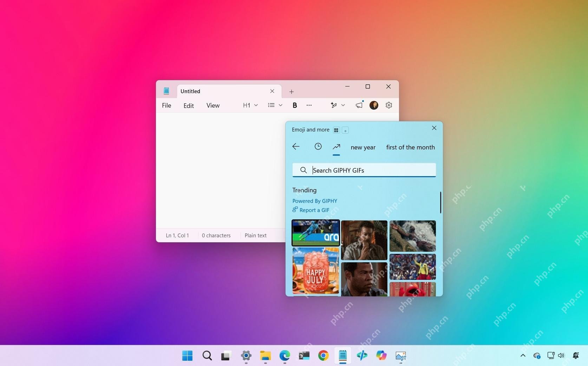This screenshot has width=588, height=366.
Task: Open the View menu
Action: (x=213, y=105)
